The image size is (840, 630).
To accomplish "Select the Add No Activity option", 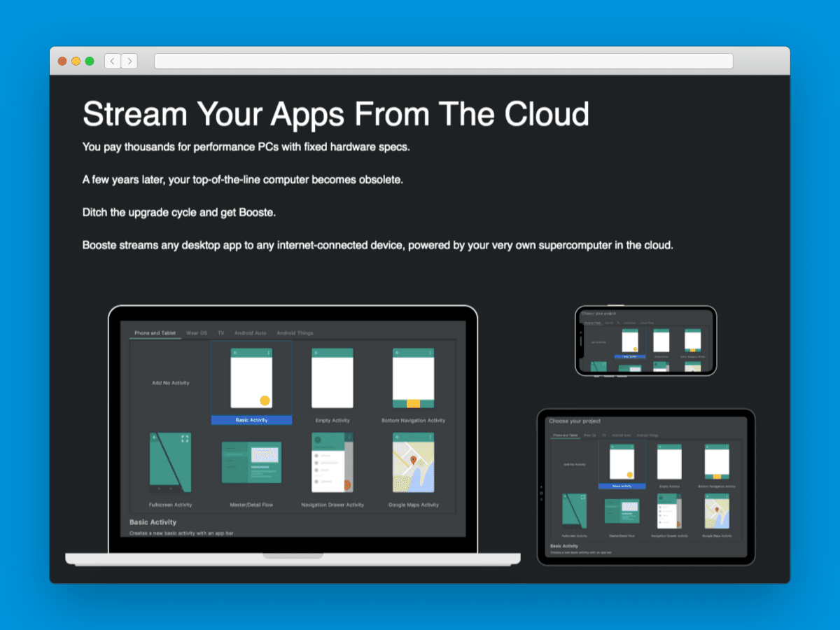I will click(170, 383).
